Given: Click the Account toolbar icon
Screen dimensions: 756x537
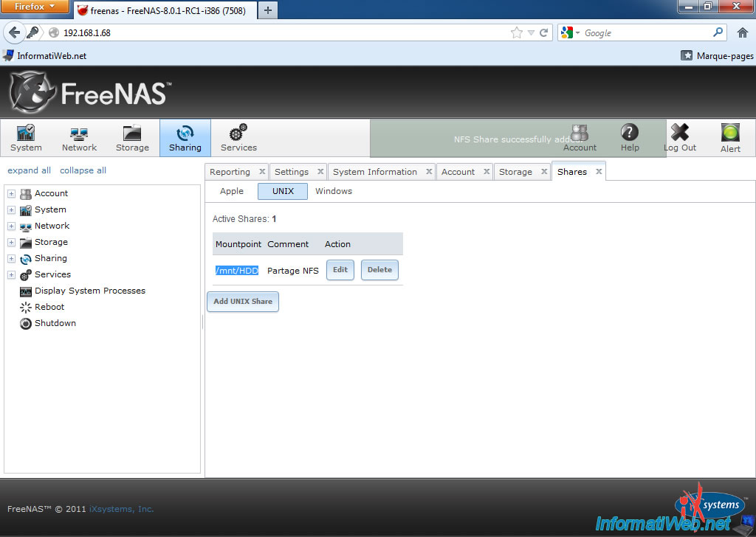Looking at the screenshot, I should [580, 138].
